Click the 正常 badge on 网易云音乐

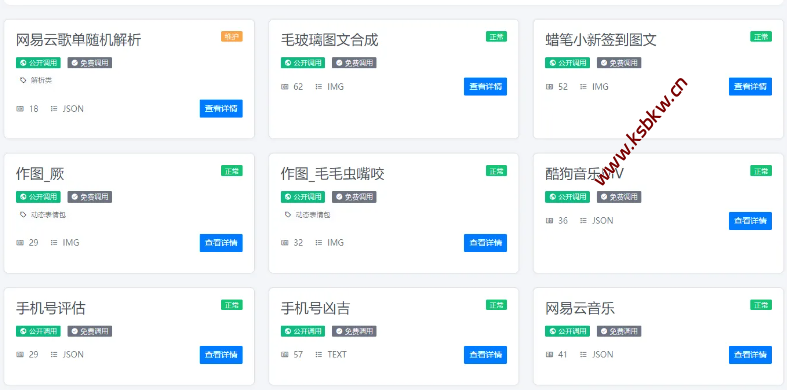(761, 305)
